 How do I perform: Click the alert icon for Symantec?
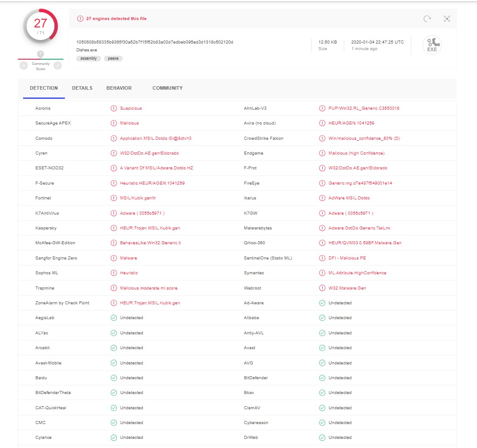[322, 273]
